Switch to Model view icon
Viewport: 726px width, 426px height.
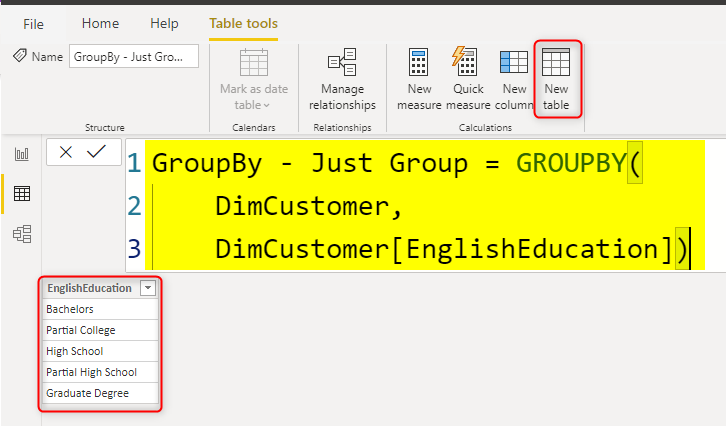22,234
